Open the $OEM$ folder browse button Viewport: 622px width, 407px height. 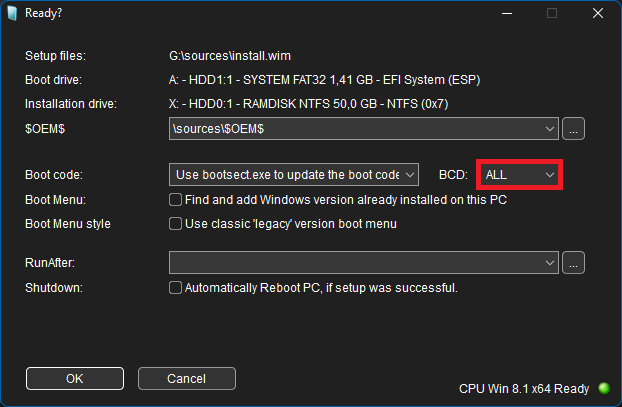point(573,129)
